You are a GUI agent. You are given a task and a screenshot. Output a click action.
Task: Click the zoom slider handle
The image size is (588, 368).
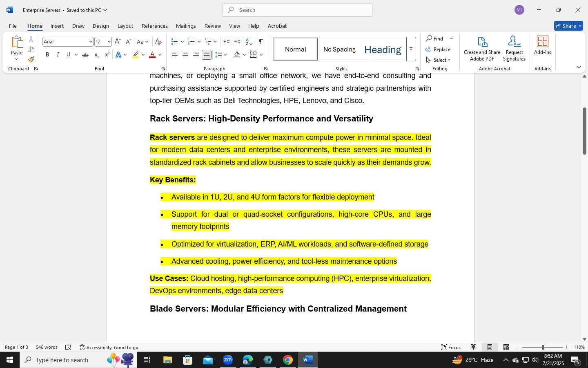point(543,347)
